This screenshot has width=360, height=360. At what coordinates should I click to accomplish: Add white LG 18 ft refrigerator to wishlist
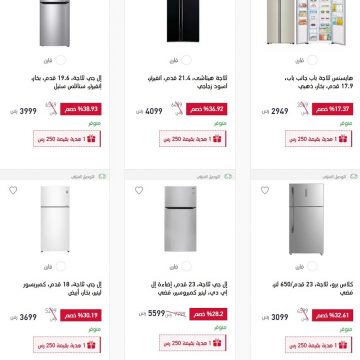pos(13,190)
